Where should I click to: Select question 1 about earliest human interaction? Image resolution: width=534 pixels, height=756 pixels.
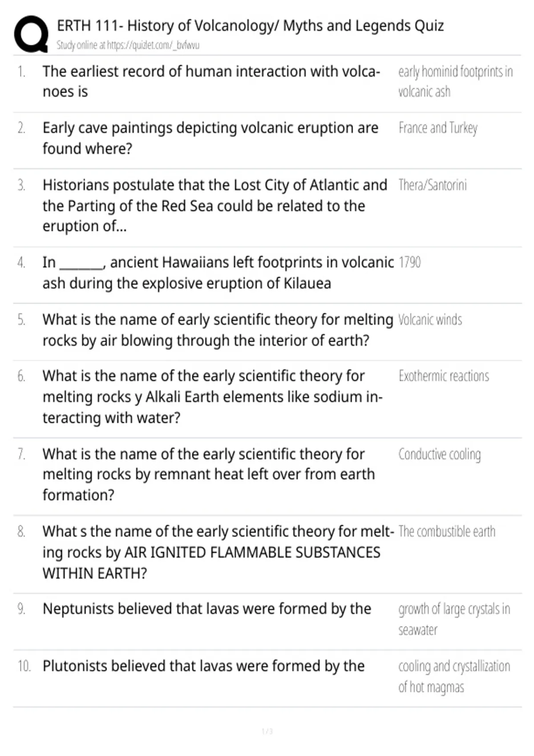click(211, 81)
